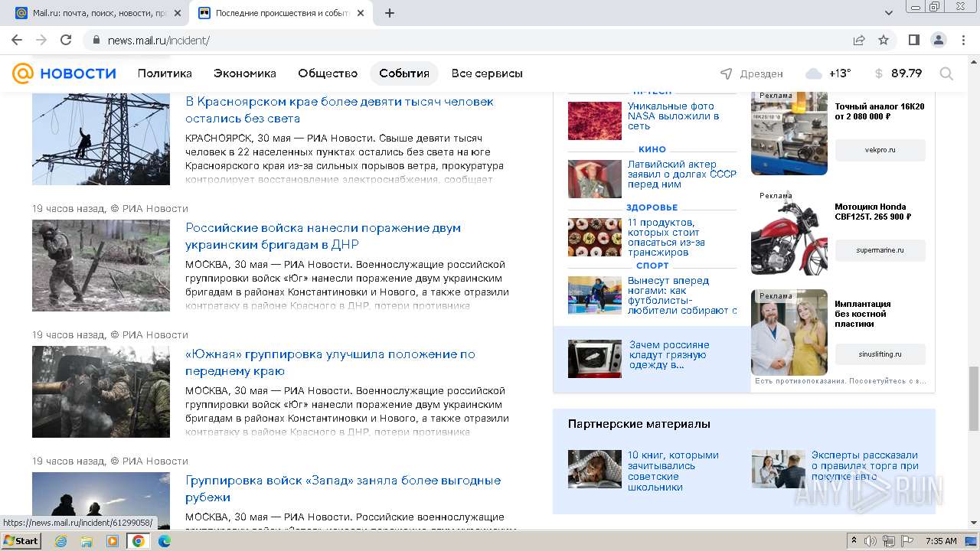Viewport: 980px width, 551px height.
Task: Click the КИНО category label
Action: coord(652,149)
